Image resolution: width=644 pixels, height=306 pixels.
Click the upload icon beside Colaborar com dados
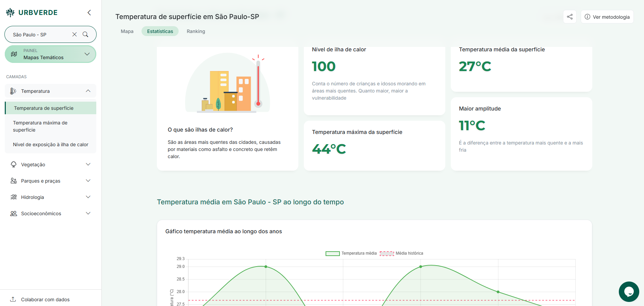pyautogui.click(x=13, y=299)
